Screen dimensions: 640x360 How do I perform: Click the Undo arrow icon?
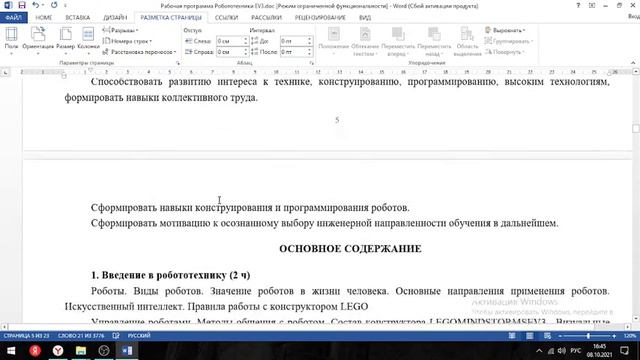coord(36,5)
